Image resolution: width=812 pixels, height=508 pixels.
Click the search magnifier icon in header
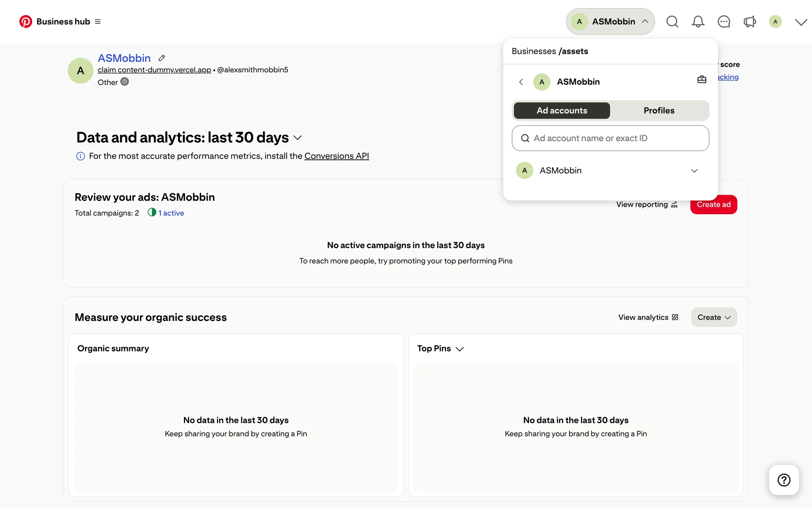pos(672,22)
